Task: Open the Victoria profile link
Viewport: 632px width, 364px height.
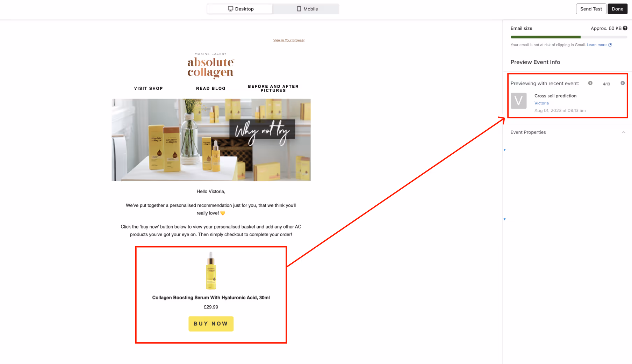Action: click(x=541, y=103)
